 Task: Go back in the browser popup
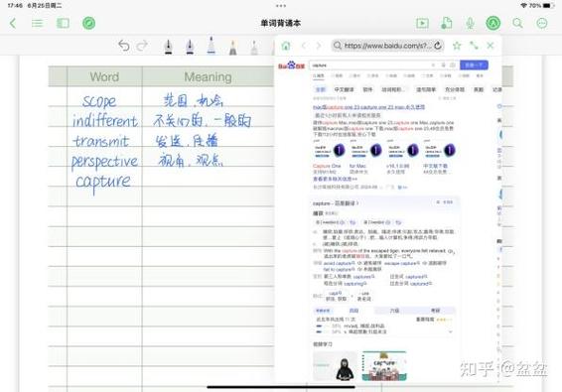tap(304, 46)
